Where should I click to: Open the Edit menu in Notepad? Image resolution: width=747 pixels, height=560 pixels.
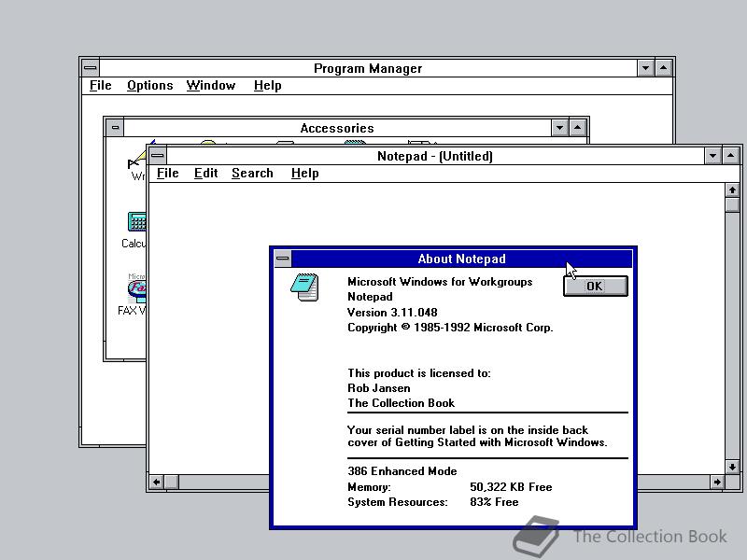(205, 174)
